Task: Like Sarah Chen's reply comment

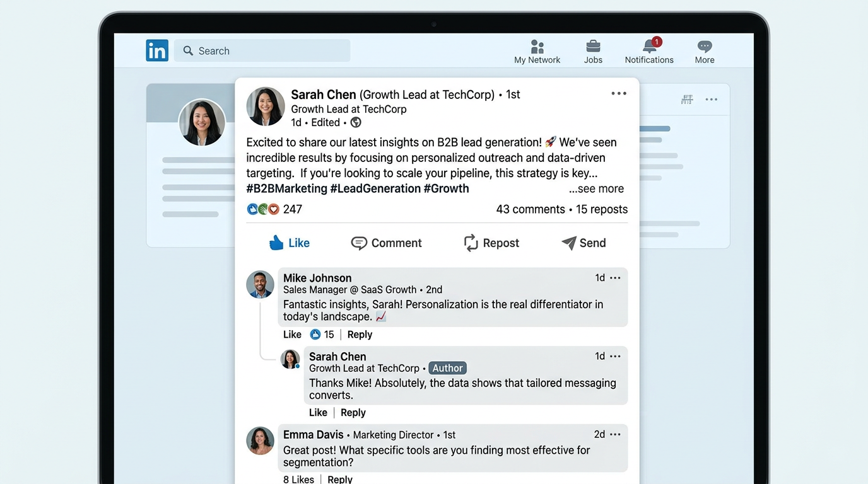Action: pos(318,413)
